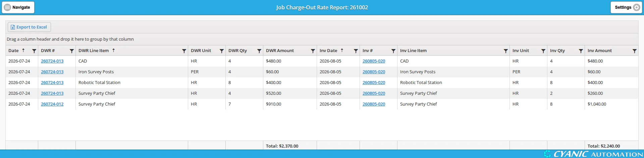Select the Inv Amount $1,040.00 cell
Screen dimensions: 644x158
pyautogui.click(x=611, y=104)
